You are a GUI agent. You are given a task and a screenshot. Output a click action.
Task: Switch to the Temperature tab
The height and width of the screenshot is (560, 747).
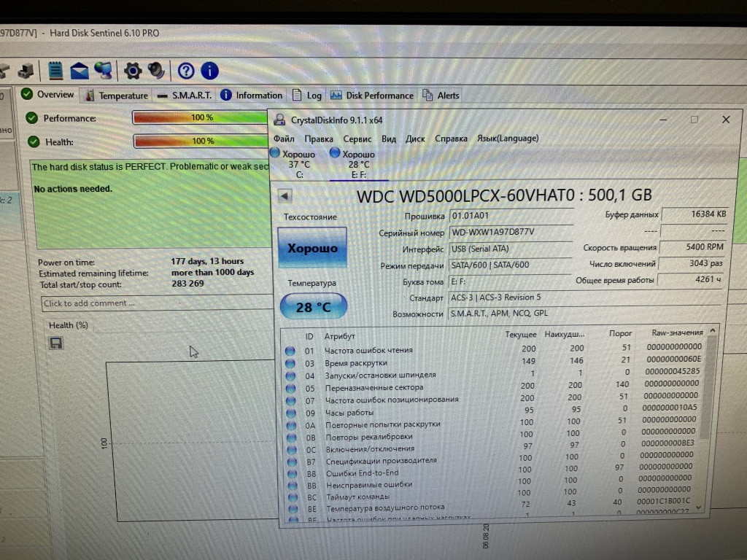[116, 96]
